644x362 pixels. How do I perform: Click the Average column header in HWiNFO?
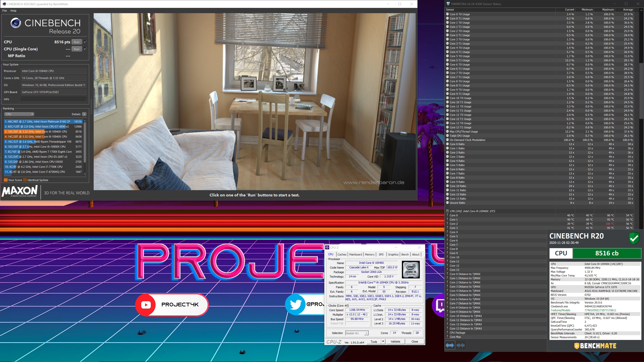click(625, 10)
